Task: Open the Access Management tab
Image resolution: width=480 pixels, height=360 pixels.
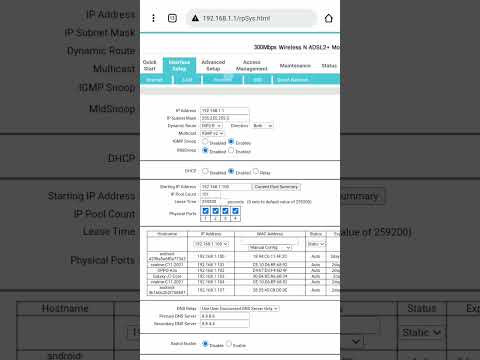Action: 251,65
